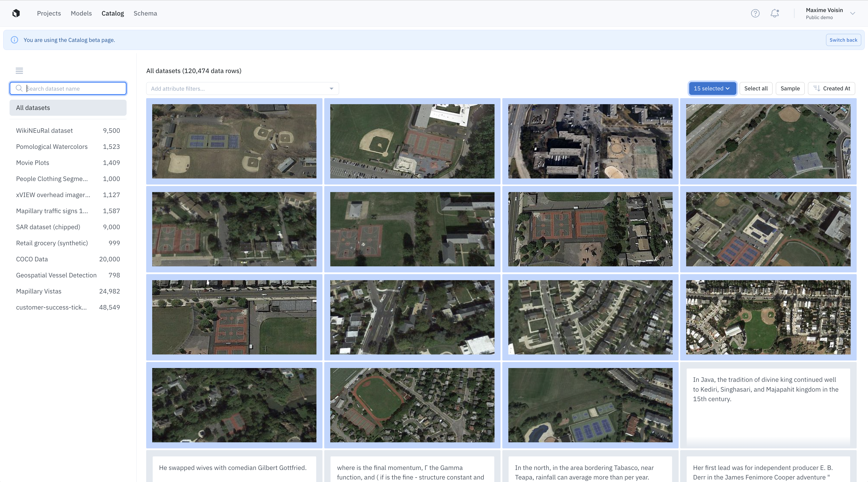Collapse sidebar with hamburger list icon
This screenshot has height=482, width=868.
19,71
